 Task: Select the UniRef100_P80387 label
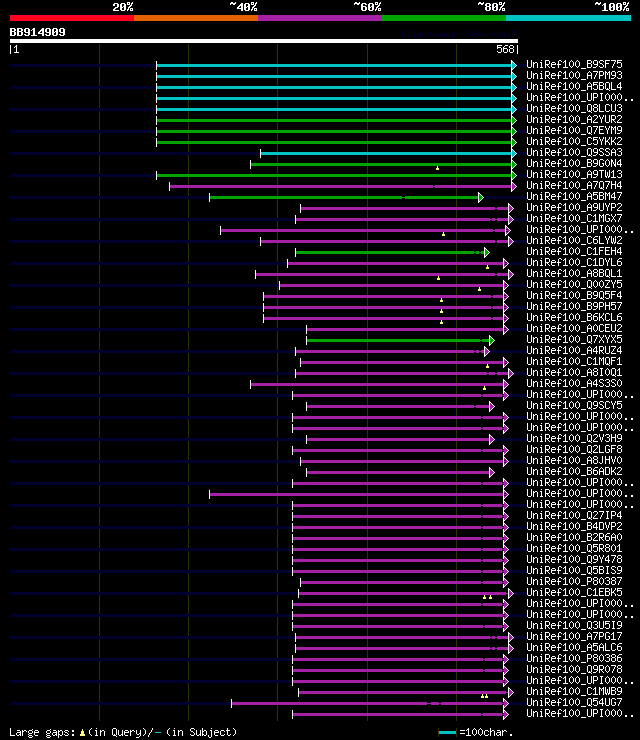(574, 582)
